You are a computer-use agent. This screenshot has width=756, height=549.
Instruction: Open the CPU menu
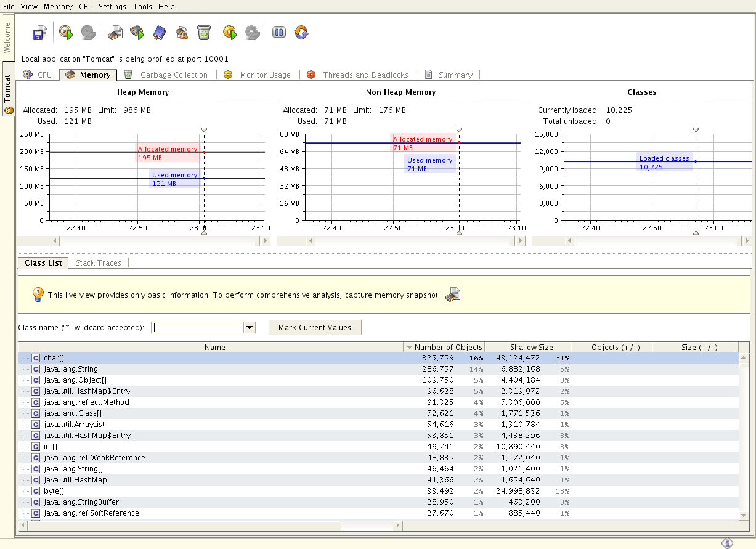coord(86,7)
